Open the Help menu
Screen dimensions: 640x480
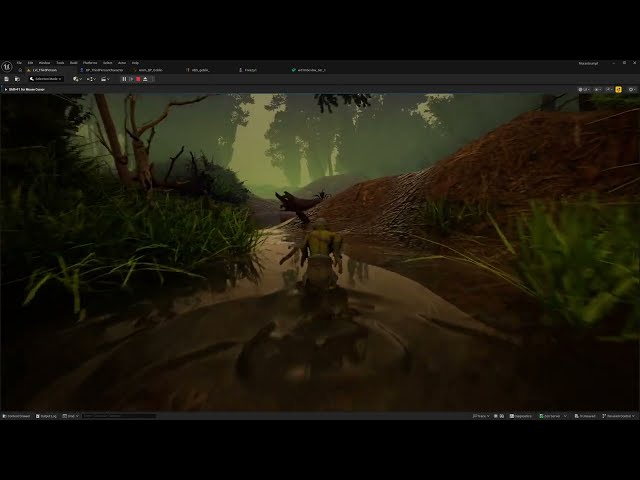(x=135, y=63)
